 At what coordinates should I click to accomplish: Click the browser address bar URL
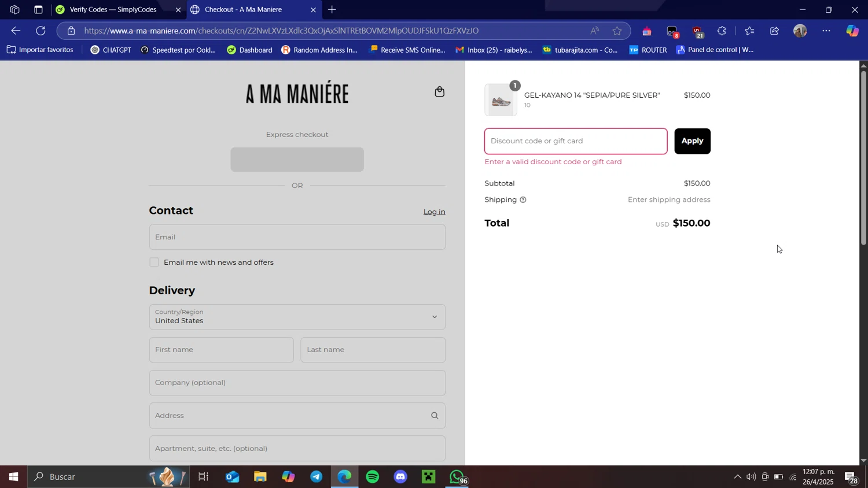(x=281, y=31)
